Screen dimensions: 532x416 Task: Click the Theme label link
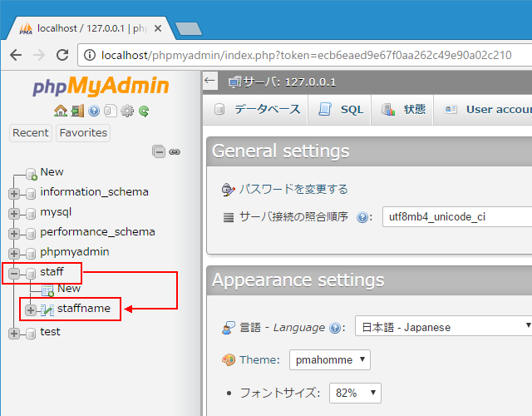pos(259,359)
